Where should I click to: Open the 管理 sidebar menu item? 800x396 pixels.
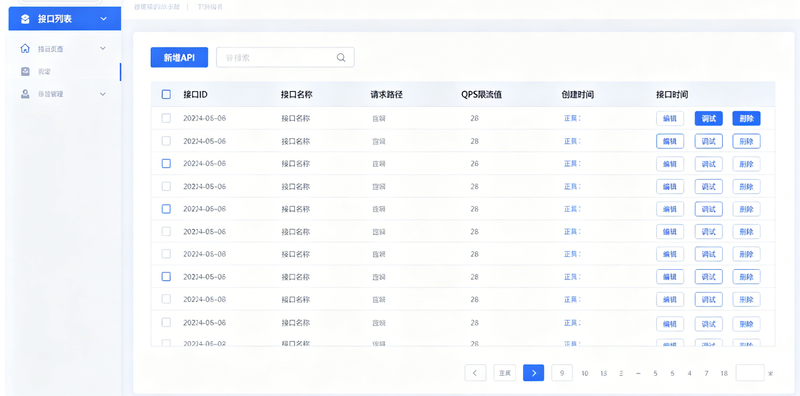coord(65,94)
